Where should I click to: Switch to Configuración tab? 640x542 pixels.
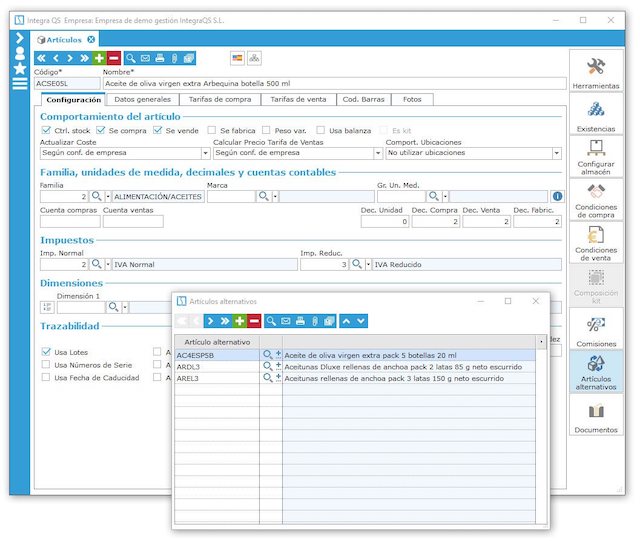(x=73, y=100)
